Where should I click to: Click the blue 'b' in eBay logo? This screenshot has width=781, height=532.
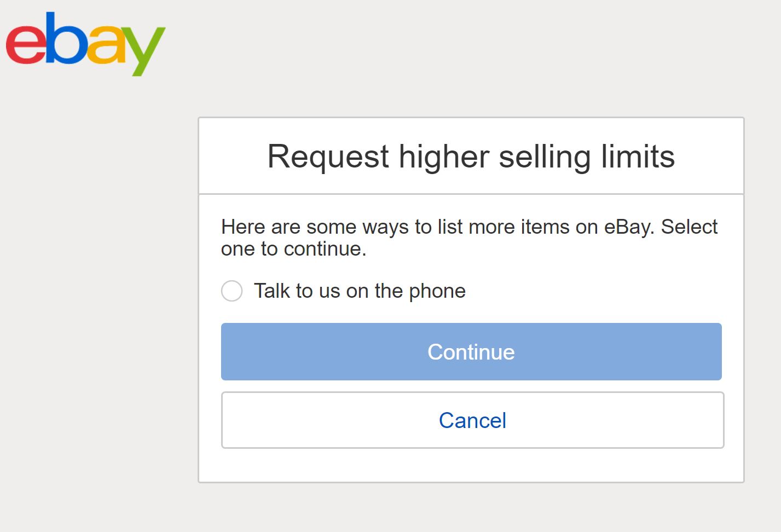[65, 39]
